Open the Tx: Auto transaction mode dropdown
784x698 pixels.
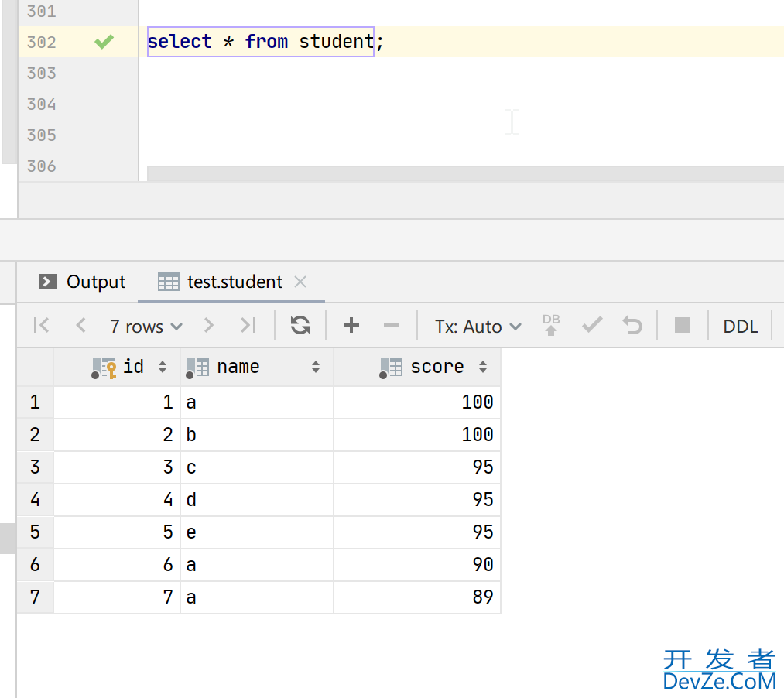point(478,327)
